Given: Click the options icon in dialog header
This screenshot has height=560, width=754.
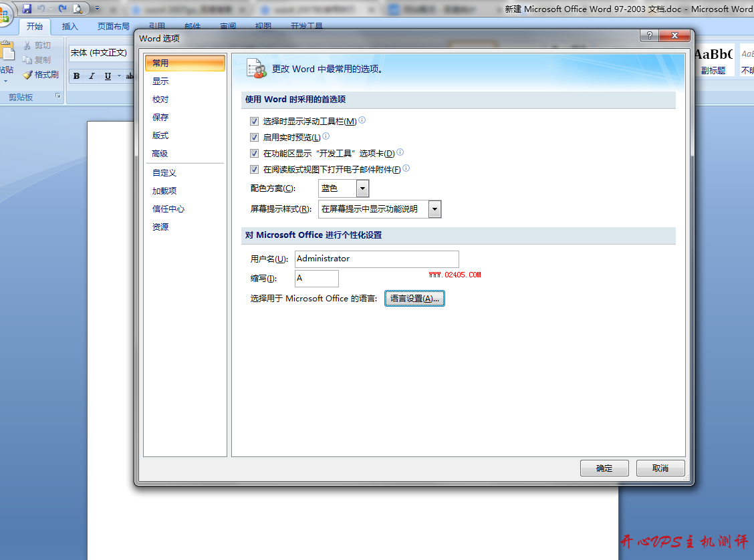Looking at the screenshot, I should (x=256, y=69).
